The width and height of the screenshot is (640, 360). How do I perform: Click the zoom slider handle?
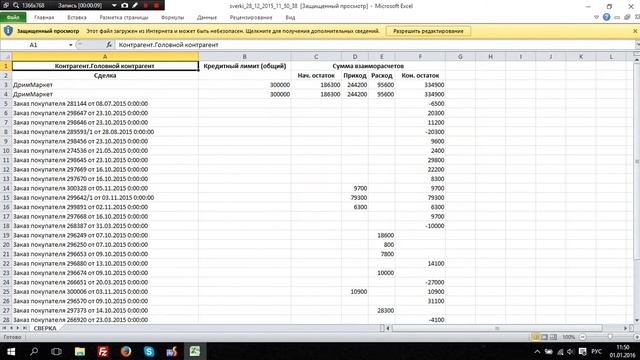point(610,337)
